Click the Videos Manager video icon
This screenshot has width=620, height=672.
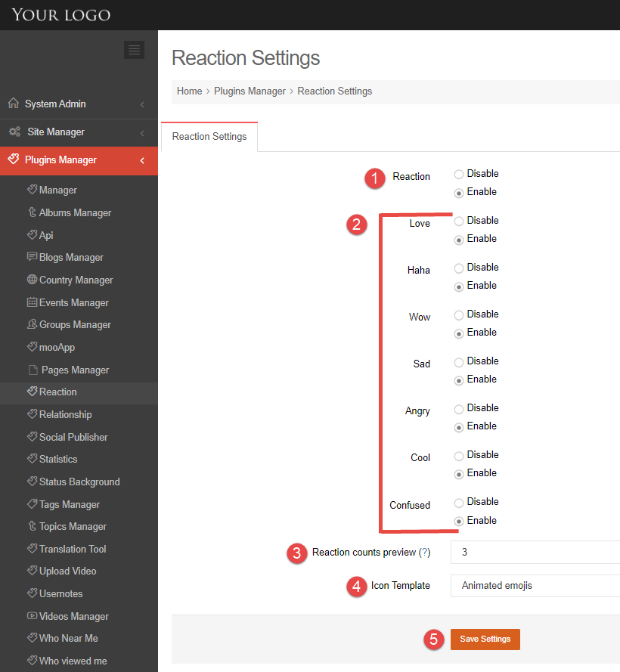pyautogui.click(x=33, y=616)
